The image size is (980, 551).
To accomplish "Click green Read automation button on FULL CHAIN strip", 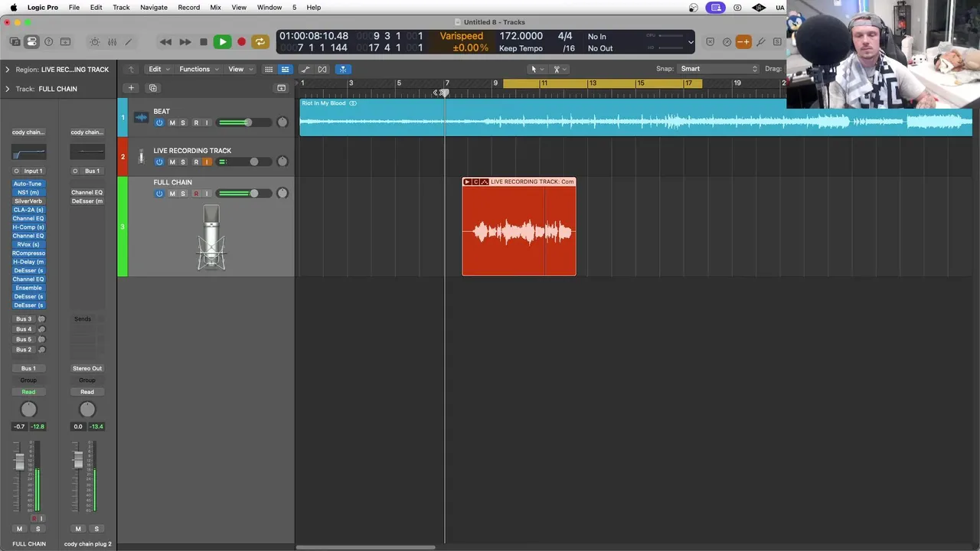I will pyautogui.click(x=28, y=392).
